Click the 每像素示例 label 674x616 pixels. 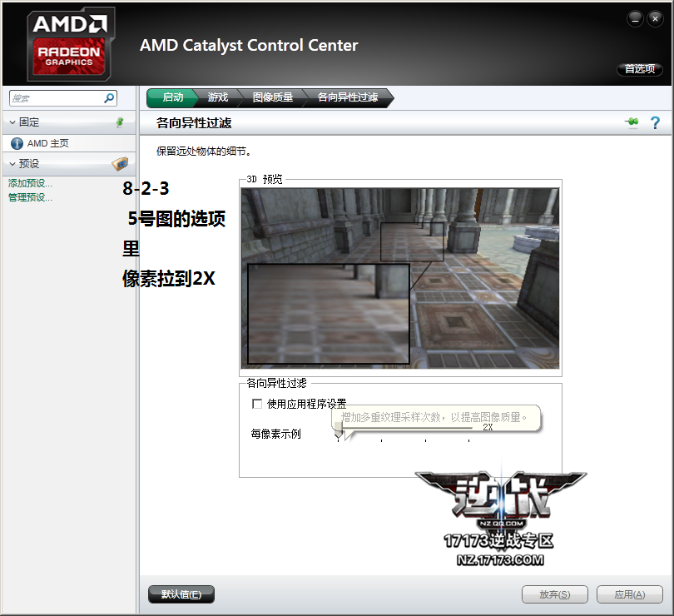pos(276,434)
